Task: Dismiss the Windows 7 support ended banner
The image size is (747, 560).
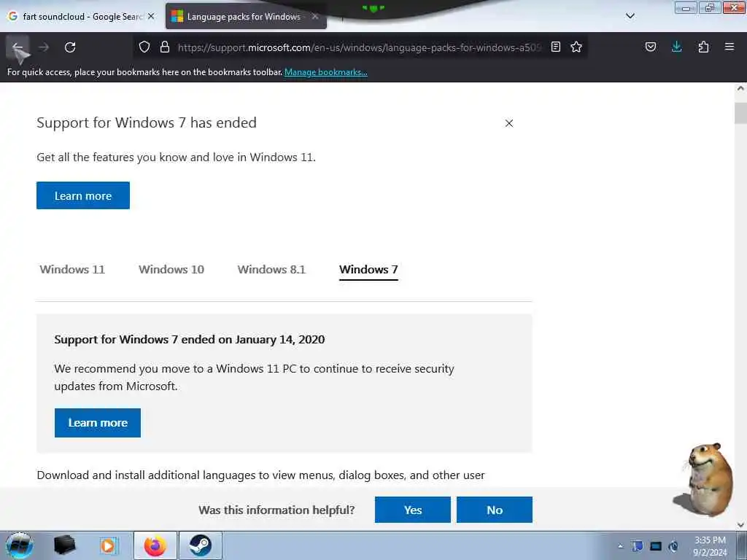Action: [x=508, y=123]
